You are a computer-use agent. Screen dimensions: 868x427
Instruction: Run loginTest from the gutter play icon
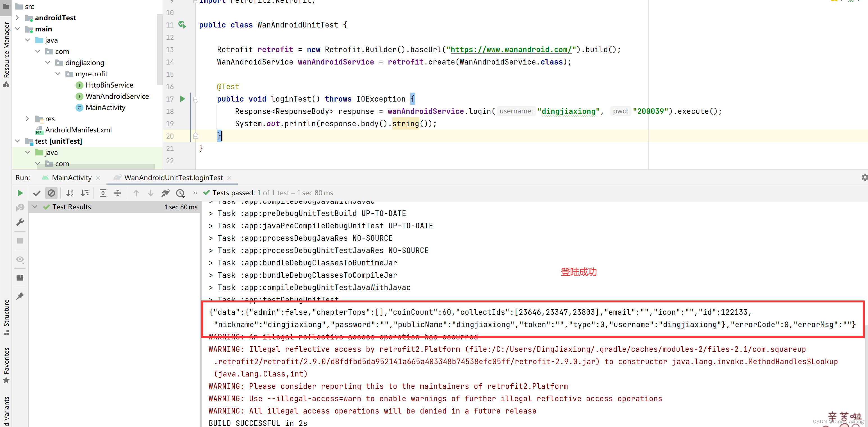pos(182,99)
